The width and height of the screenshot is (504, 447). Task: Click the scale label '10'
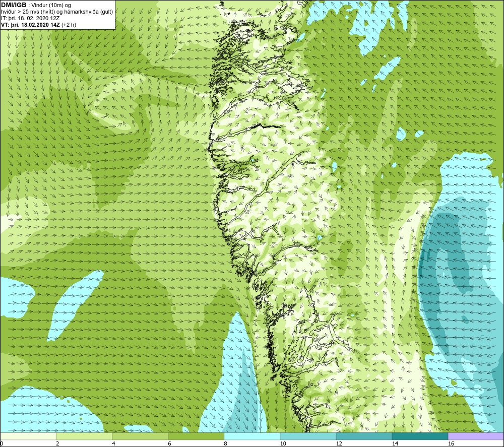tap(283, 444)
